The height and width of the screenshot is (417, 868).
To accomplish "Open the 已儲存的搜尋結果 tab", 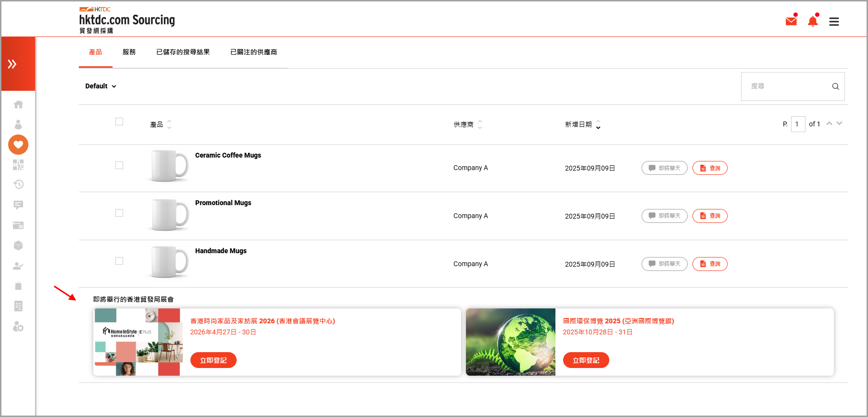I will point(183,52).
